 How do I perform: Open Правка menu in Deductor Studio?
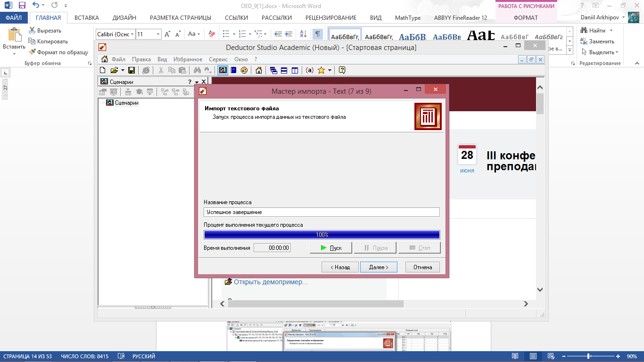coord(141,59)
